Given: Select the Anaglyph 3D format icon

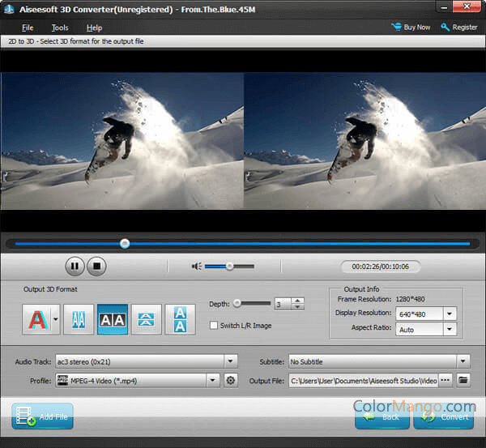Looking at the screenshot, I should point(37,319).
